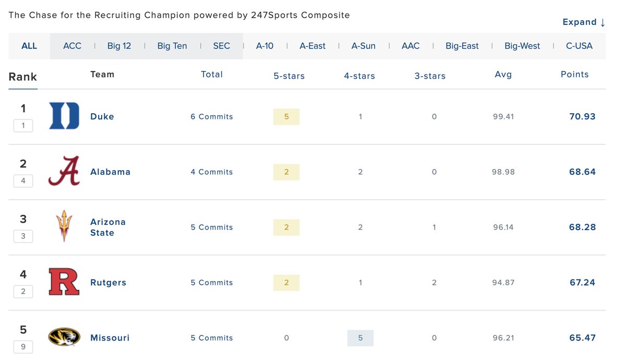Image resolution: width=626 pixels, height=364 pixels.
Task: Open the A-10 conference tab
Action: pyautogui.click(x=264, y=46)
